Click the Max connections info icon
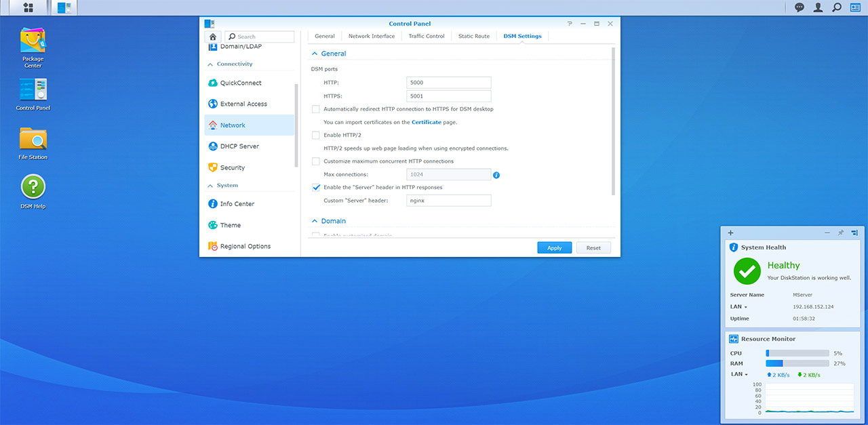This screenshot has height=425, width=868. [496, 175]
